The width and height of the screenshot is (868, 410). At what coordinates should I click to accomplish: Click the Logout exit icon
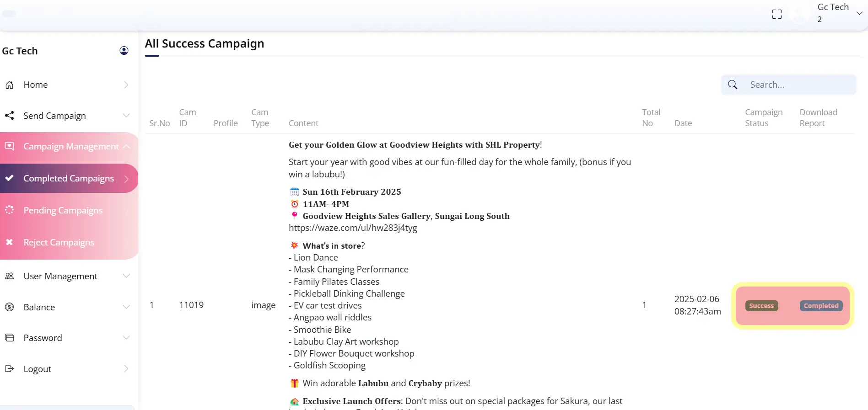coord(9,369)
